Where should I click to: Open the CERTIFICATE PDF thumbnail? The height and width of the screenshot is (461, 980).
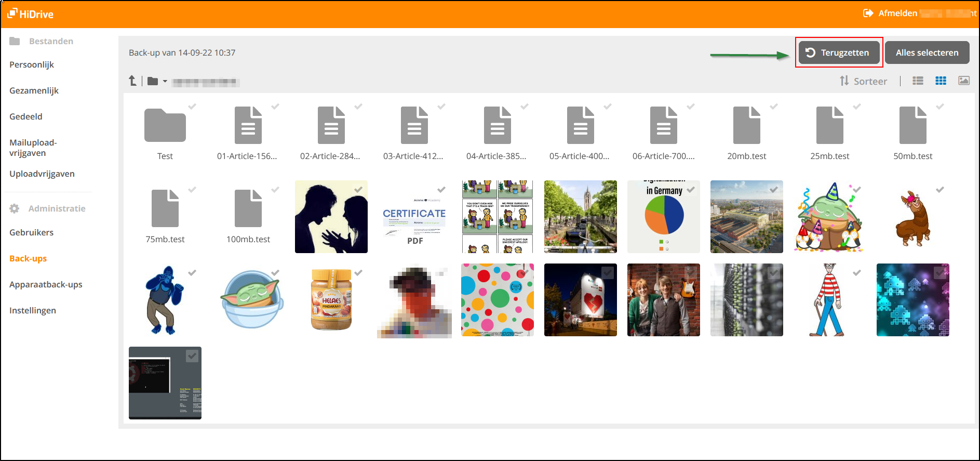414,217
